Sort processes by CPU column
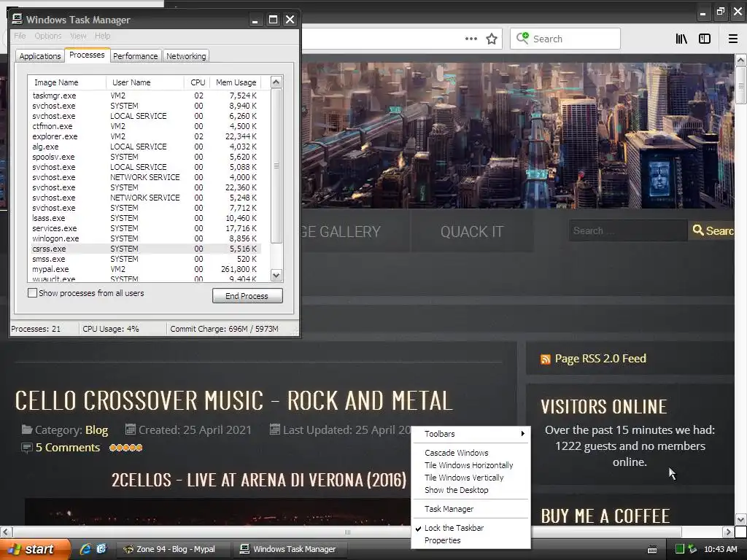This screenshot has width=747, height=560. point(197,82)
